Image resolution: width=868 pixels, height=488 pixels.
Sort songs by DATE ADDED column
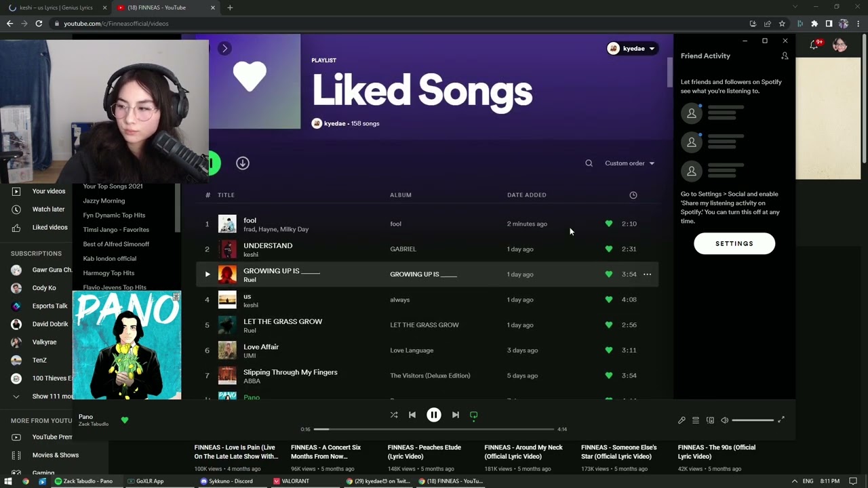coord(527,195)
